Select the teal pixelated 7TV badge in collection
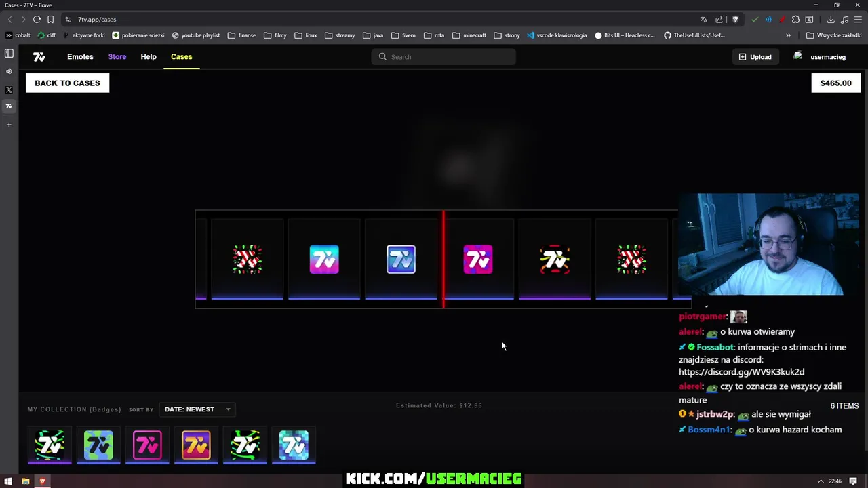Viewport: 868px width, 488px height. tap(294, 445)
